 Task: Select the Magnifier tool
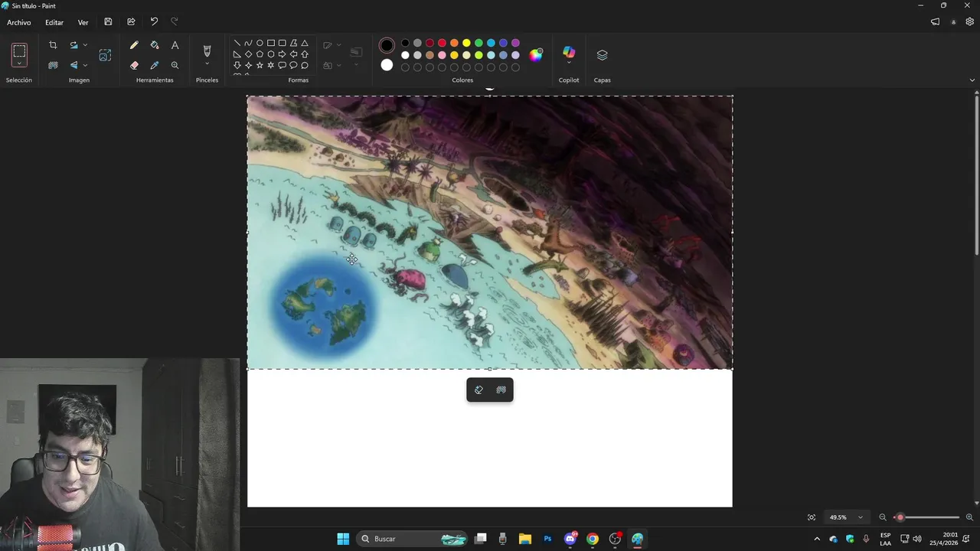pos(175,65)
